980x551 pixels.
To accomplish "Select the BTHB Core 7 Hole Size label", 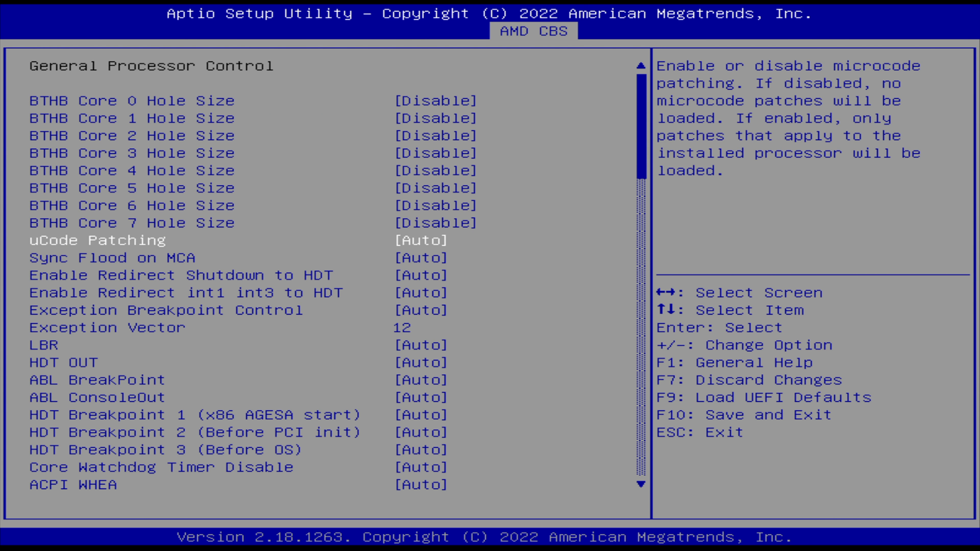I will [x=132, y=223].
